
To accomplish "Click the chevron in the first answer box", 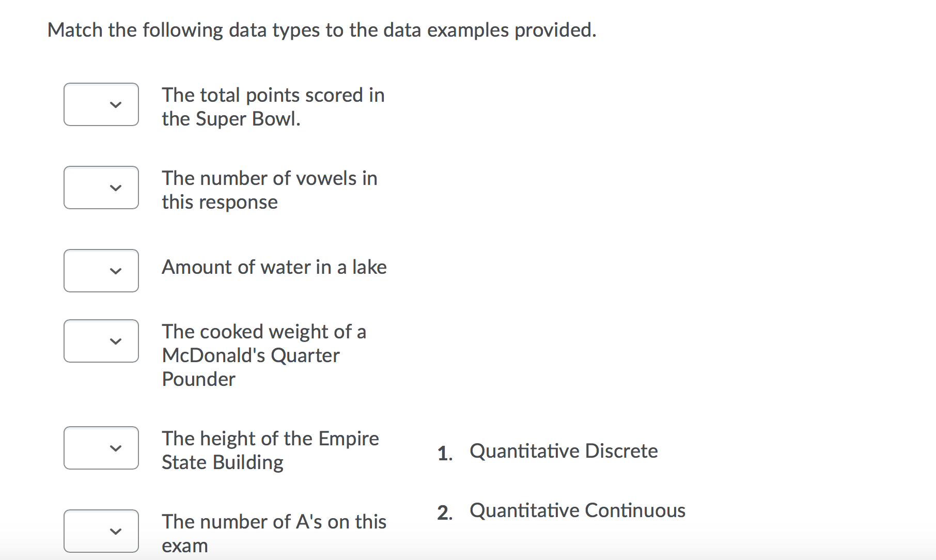I will tap(116, 106).
